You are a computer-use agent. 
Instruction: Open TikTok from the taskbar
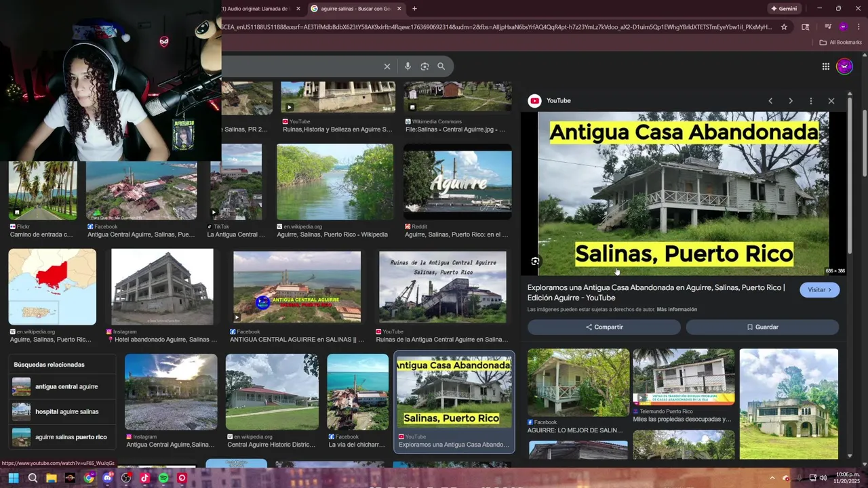point(144,478)
